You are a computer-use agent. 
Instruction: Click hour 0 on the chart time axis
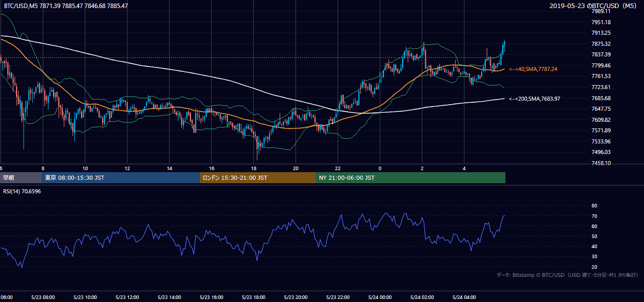tap(380, 169)
